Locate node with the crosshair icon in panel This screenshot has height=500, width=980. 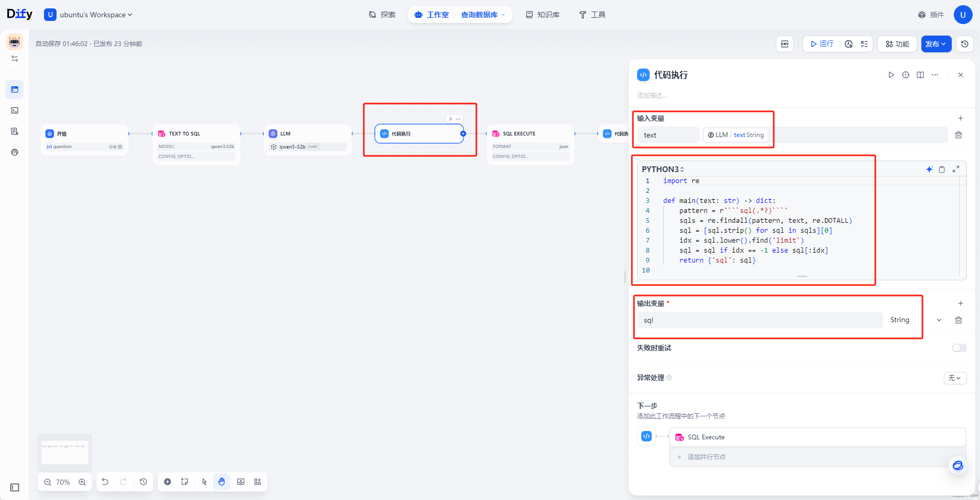pos(906,75)
